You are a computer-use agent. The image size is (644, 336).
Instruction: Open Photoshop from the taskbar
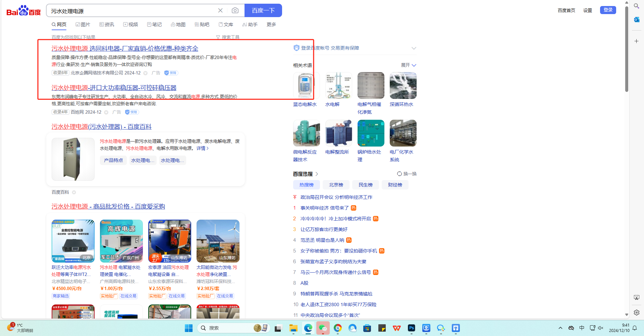pyautogui.click(x=412, y=328)
